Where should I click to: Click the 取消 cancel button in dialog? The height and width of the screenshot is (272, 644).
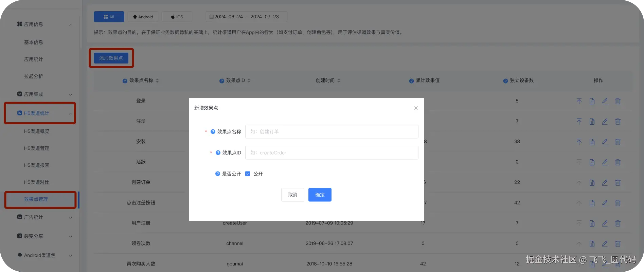point(292,195)
